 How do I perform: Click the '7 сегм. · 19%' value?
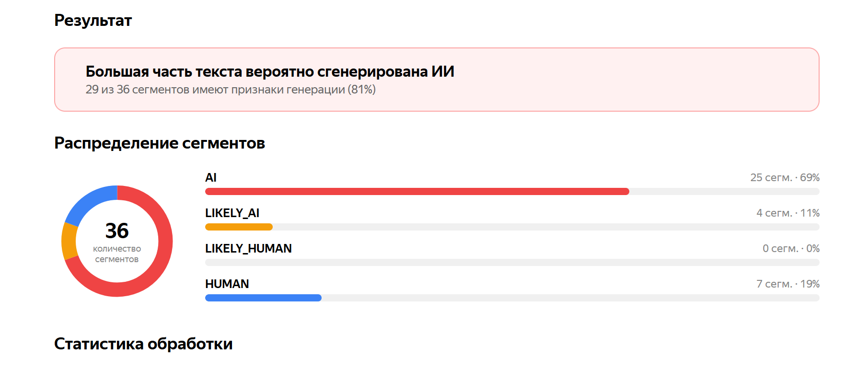click(788, 284)
